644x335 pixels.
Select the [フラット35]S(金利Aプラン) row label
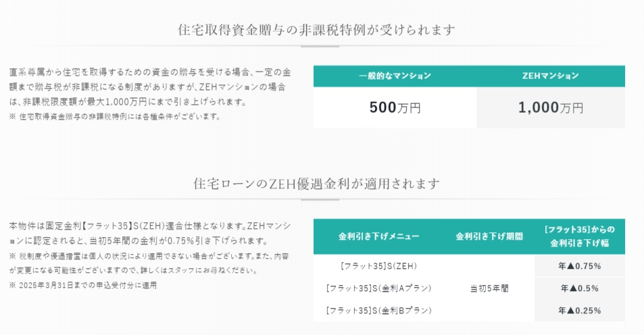click(x=378, y=288)
